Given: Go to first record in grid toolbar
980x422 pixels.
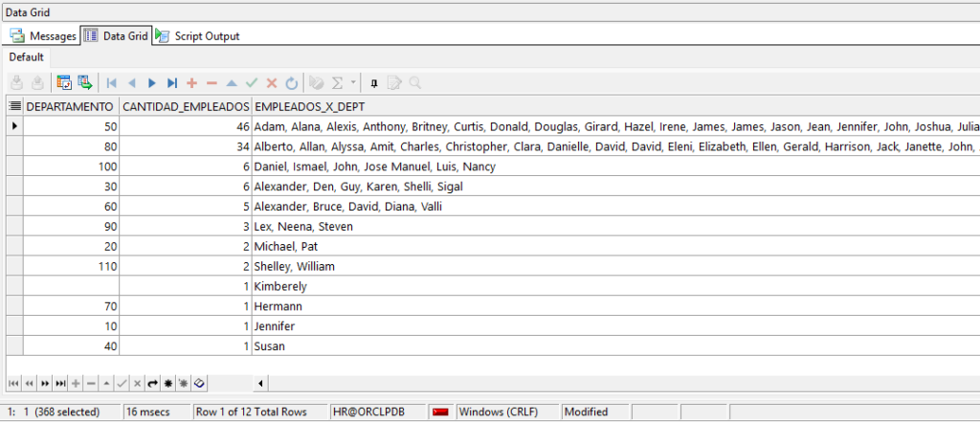Looking at the screenshot, I should point(111,83).
